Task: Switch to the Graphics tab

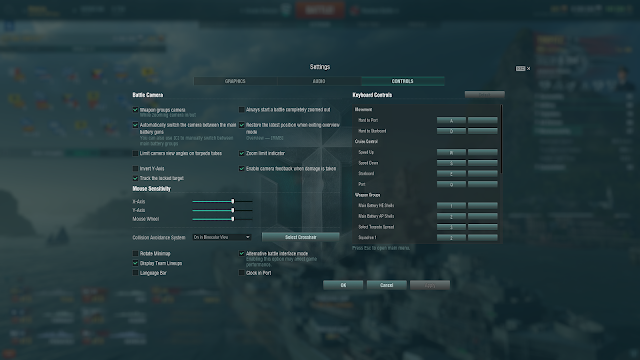Action: coord(235,81)
